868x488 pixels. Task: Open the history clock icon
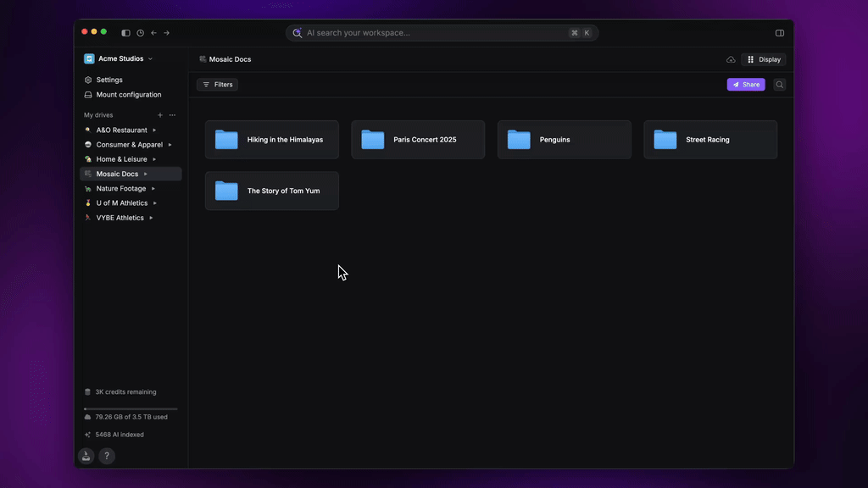[x=140, y=33]
